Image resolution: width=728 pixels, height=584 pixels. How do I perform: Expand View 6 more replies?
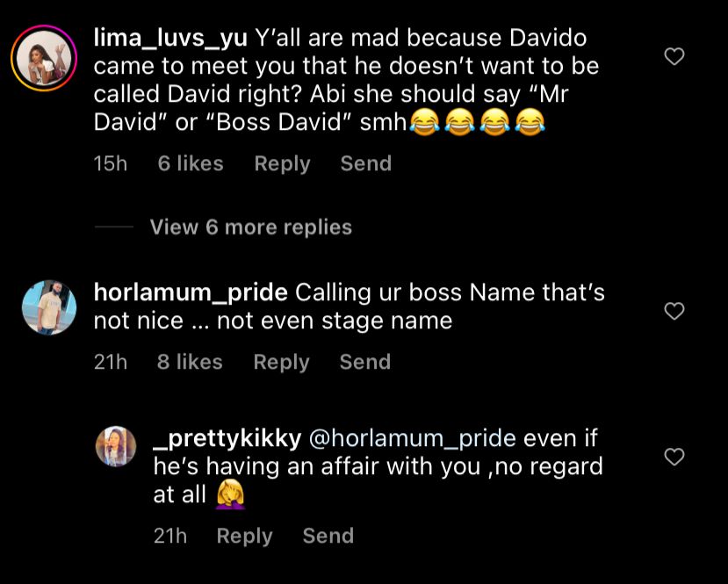(250, 227)
